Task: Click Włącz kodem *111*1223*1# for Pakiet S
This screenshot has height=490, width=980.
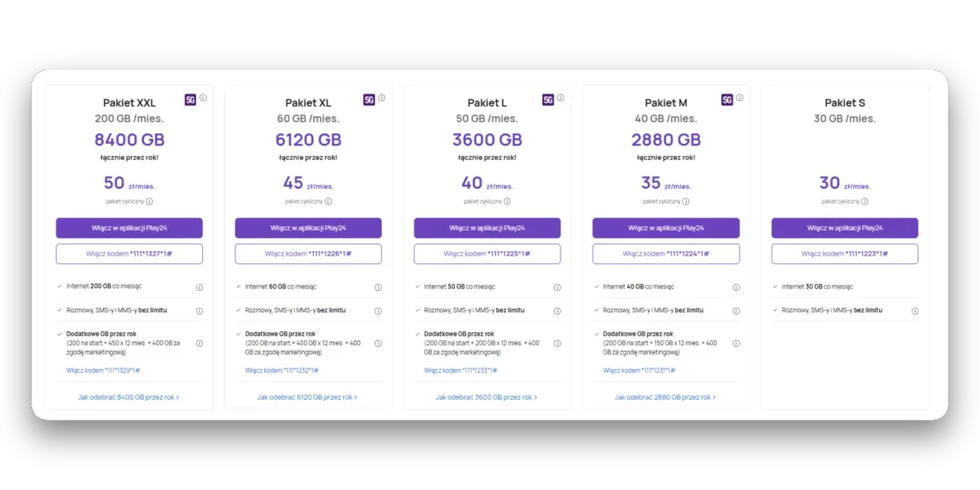Action: click(x=845, y=253)
